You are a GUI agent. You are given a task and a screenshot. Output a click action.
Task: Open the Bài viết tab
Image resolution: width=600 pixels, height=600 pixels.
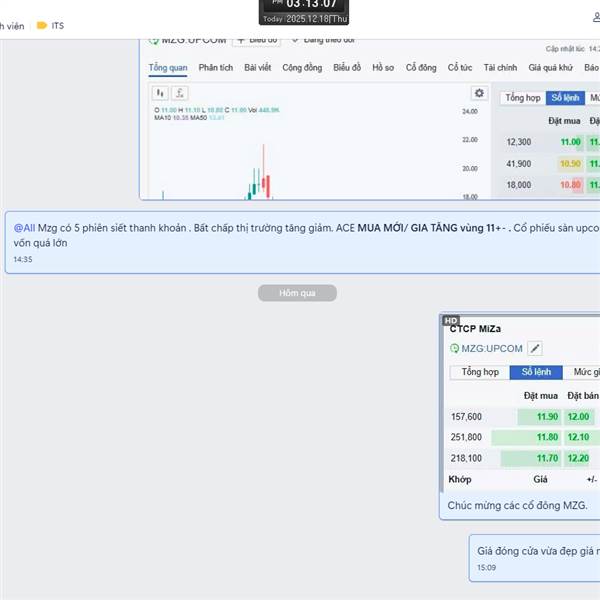pos(258,68)
